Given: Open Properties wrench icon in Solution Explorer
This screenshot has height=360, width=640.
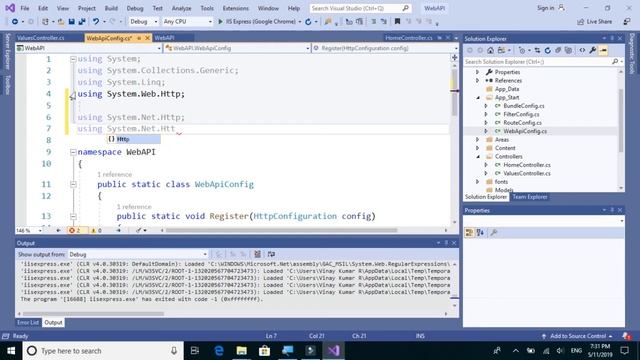Looking at the screenshot, I should click(593, 50).
